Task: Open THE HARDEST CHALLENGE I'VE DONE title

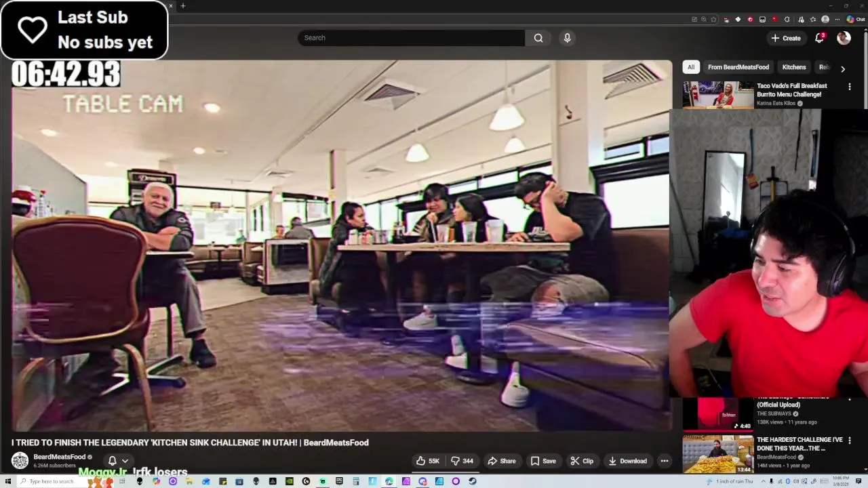Action: (x=800, y=444)
